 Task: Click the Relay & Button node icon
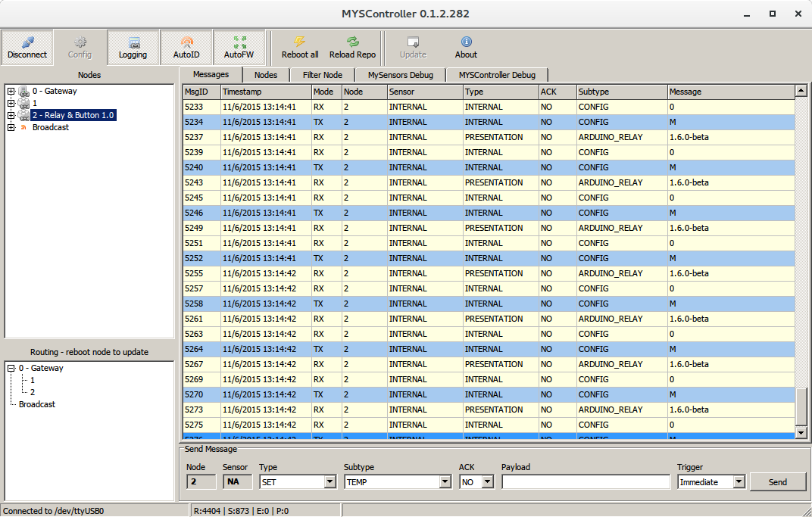click(23, 115)
